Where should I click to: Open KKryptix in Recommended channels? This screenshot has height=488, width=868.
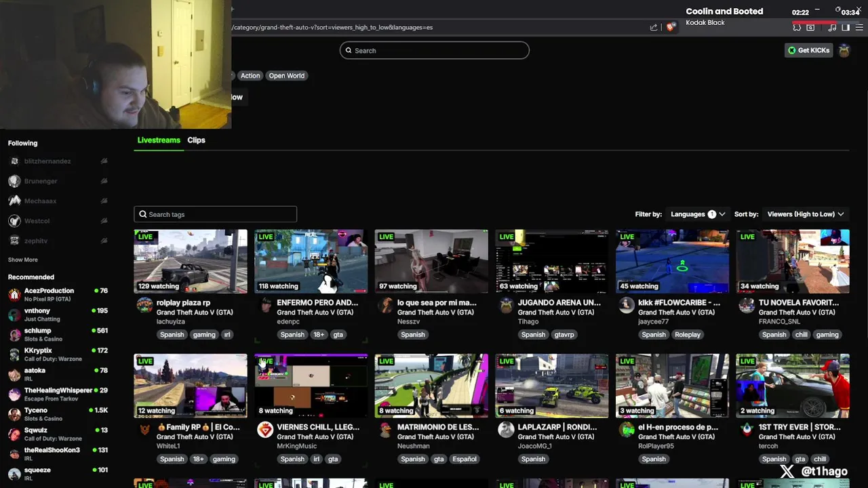coord(58,354)
